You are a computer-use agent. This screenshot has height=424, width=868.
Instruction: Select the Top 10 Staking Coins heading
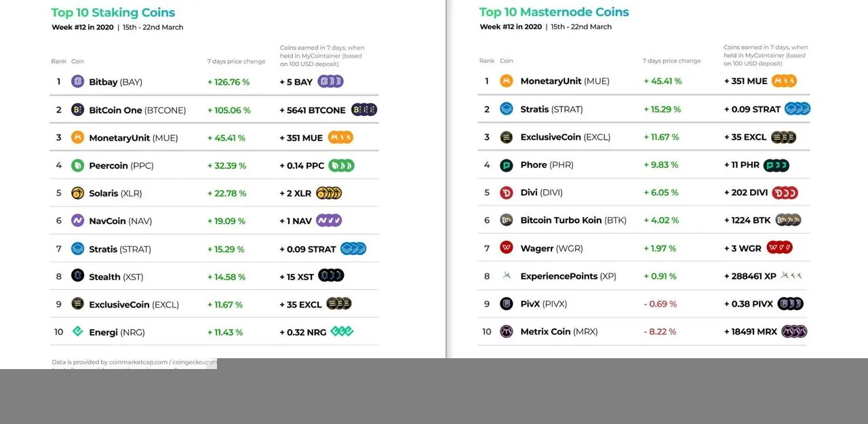pos(113,12)
